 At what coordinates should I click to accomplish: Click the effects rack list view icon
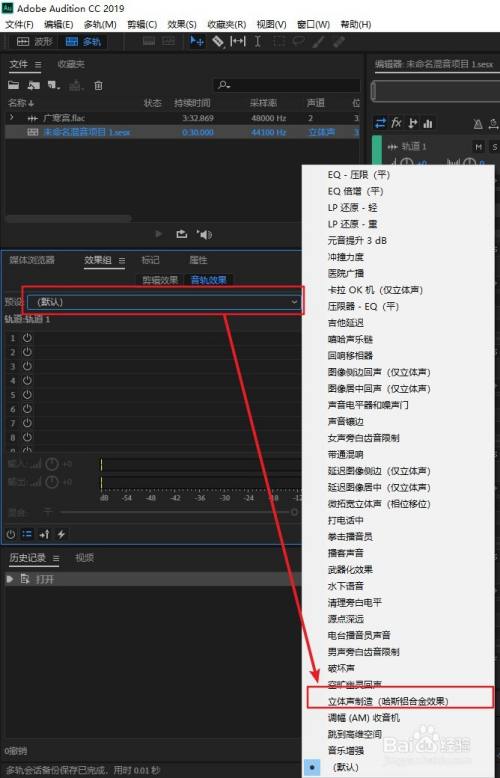pyautogui.click(x=27, y=534)
